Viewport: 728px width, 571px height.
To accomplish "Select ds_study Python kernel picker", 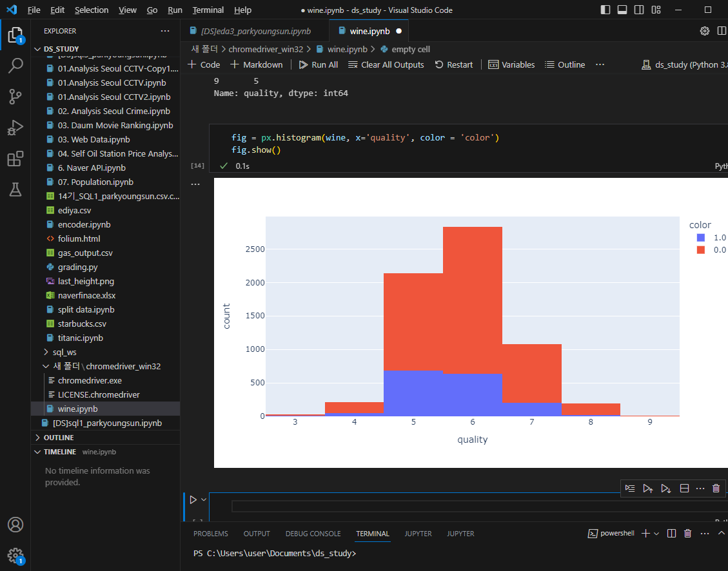I will click(x=684, y=64).
